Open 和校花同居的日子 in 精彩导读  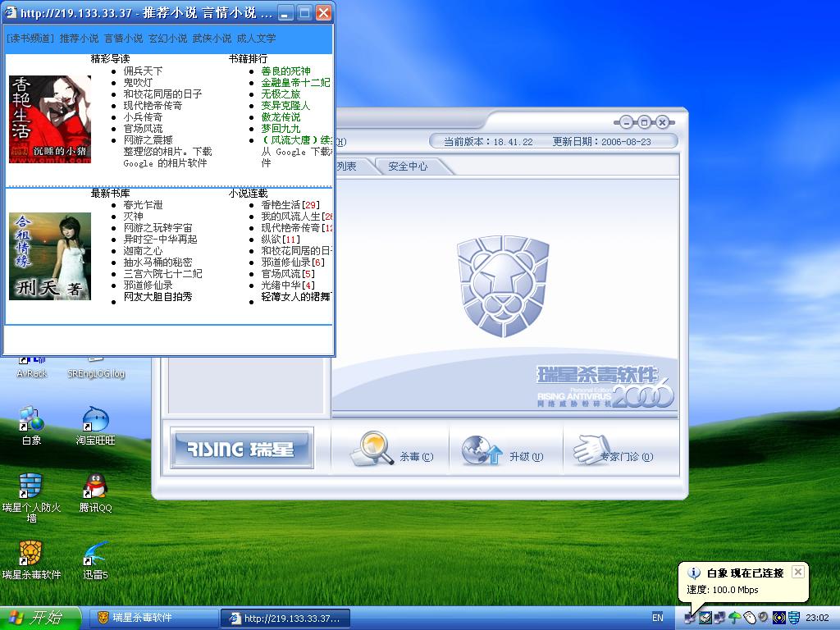(163, 94)
